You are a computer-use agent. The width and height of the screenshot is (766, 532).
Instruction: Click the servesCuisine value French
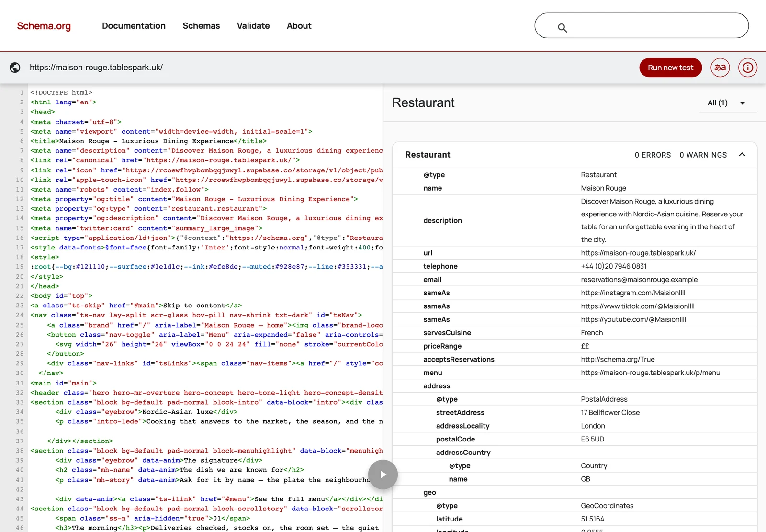(x=592, y=333)
